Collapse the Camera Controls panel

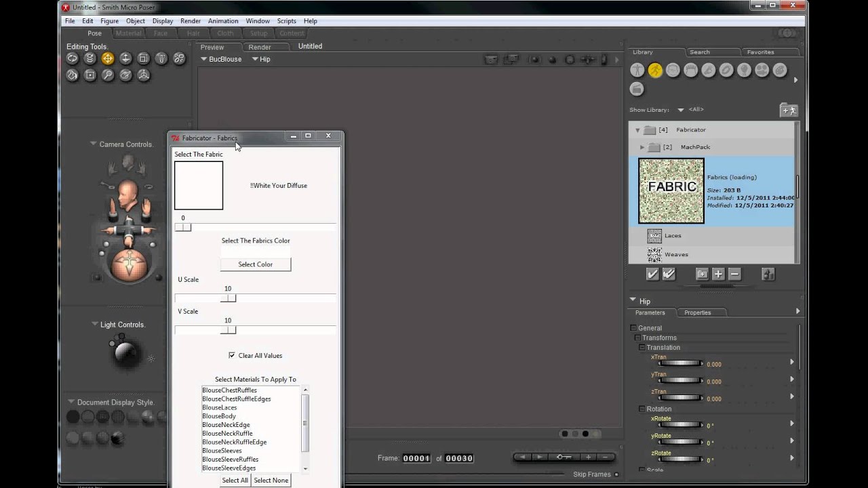click(94, 144)
